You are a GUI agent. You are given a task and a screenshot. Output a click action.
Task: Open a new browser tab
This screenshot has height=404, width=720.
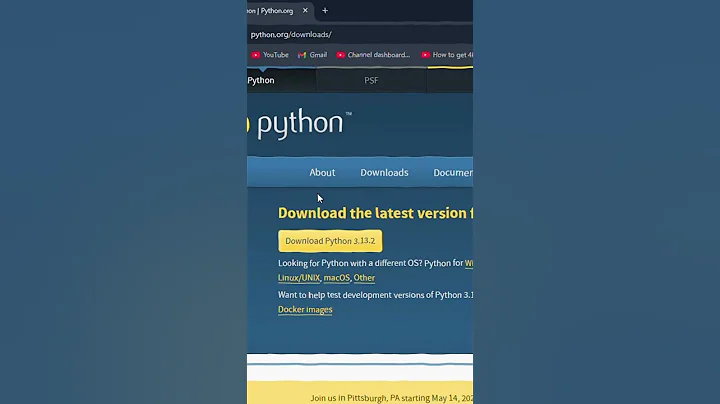pos(325,10)
